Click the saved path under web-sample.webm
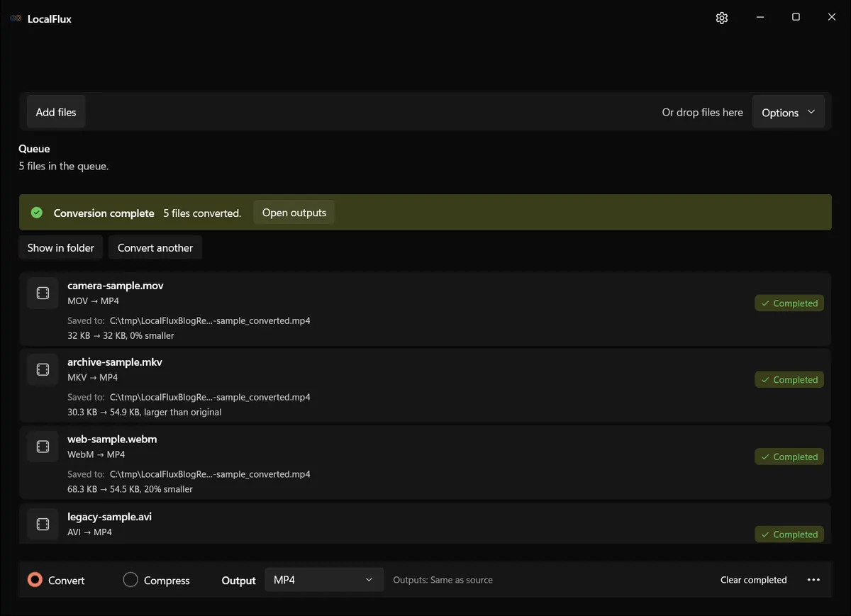The height and width of the screenshot is (616, 851). coord(210,474)
